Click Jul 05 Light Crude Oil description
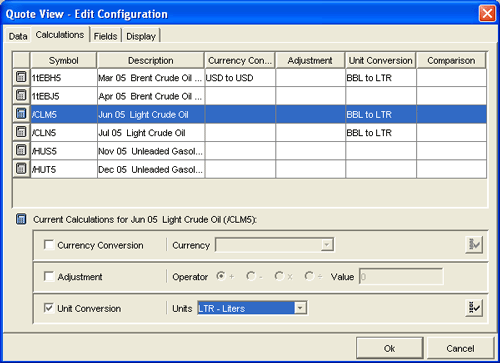 (x=151, y=133)
